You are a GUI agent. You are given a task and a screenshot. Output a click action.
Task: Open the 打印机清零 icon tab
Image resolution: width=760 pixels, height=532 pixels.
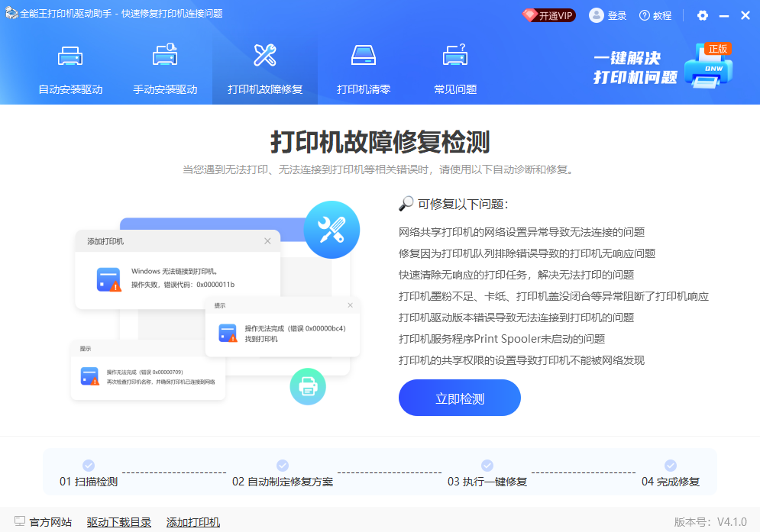pos(364,56)
